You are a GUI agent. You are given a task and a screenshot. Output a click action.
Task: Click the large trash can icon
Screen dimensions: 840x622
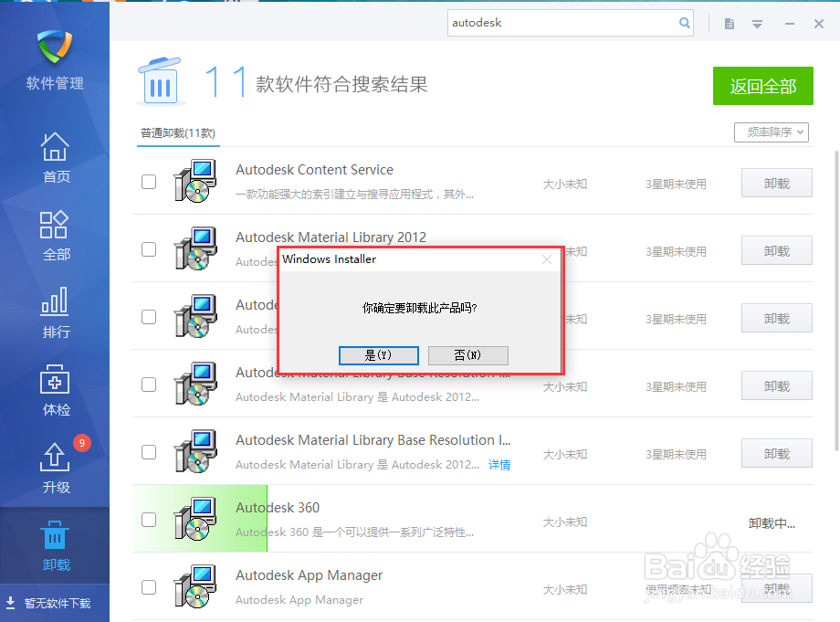[160, 81]
